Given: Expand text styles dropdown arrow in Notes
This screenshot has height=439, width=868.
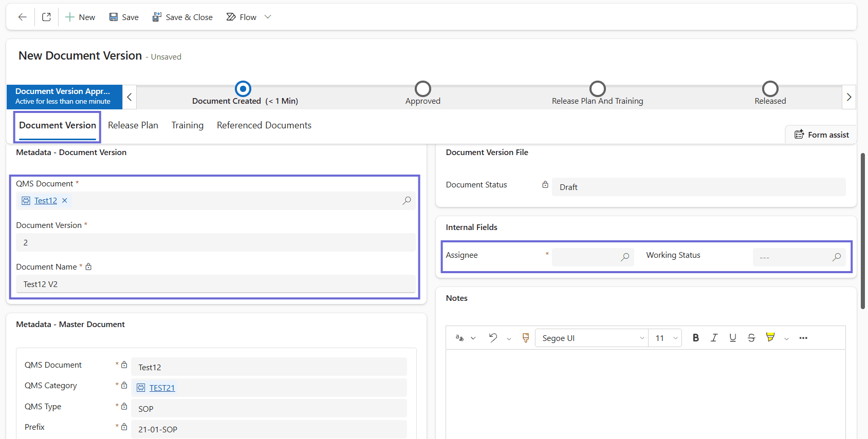Looking at the screenshot, I should (x=473, y=338).
